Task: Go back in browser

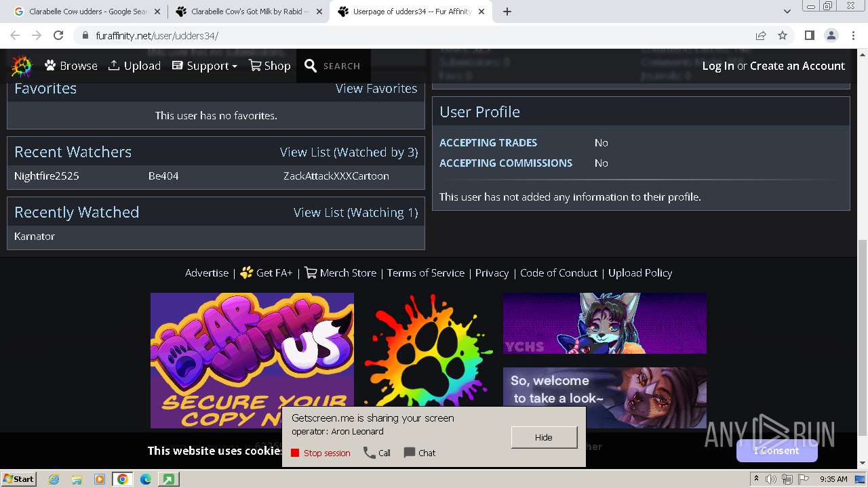Action: [15, 35]
